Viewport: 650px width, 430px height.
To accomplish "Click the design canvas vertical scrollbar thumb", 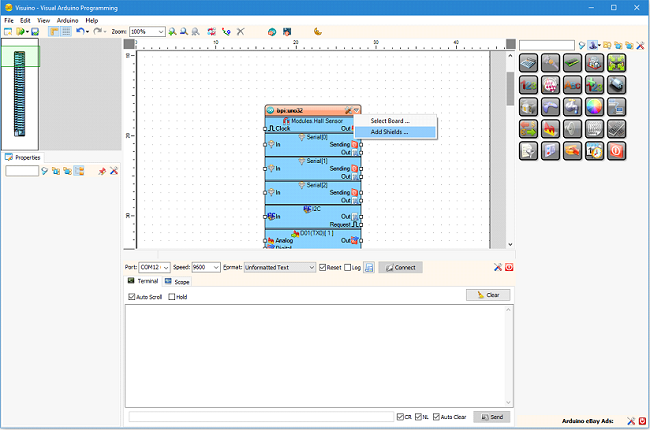I will pyautogui.click(x=510, y=88).
